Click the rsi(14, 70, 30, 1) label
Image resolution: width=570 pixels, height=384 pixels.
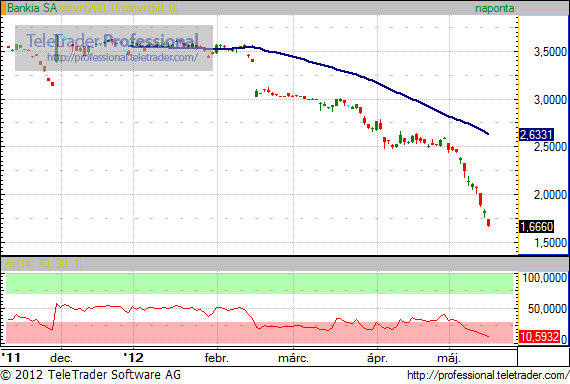[44, 264]
